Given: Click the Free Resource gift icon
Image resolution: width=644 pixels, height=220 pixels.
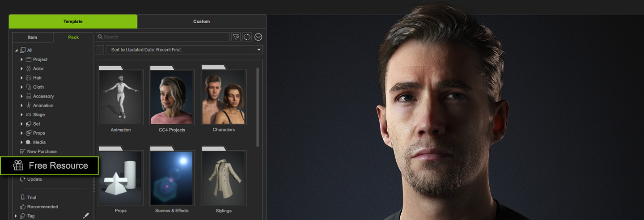Looking at the screenshot, I should tap(18, 165).
